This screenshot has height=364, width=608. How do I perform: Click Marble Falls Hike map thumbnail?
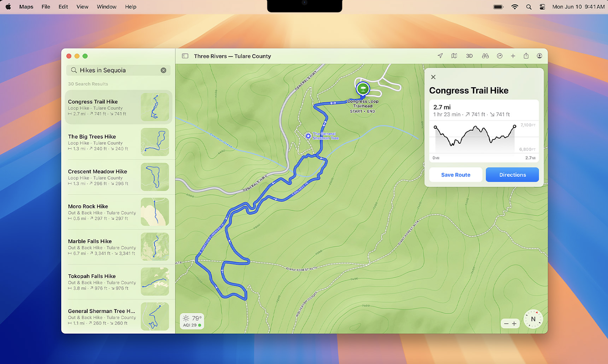pos(155,247)
